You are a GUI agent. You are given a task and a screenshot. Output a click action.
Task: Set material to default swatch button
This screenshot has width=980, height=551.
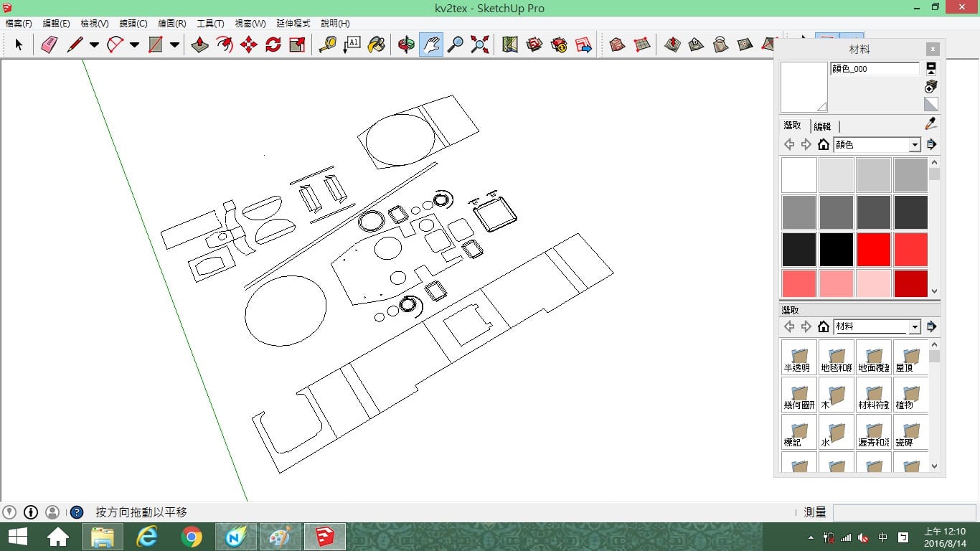931,105
